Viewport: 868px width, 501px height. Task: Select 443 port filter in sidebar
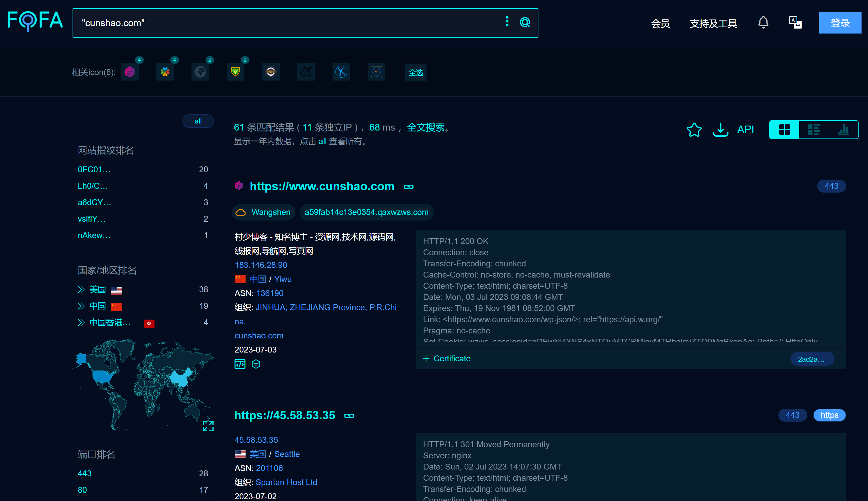pos(83,474)
